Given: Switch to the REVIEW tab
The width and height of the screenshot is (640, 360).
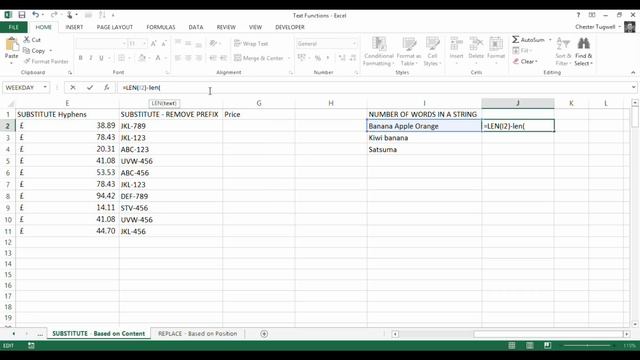Looking at the screenshot, I should pyautogui.click(x=226, y=27).
